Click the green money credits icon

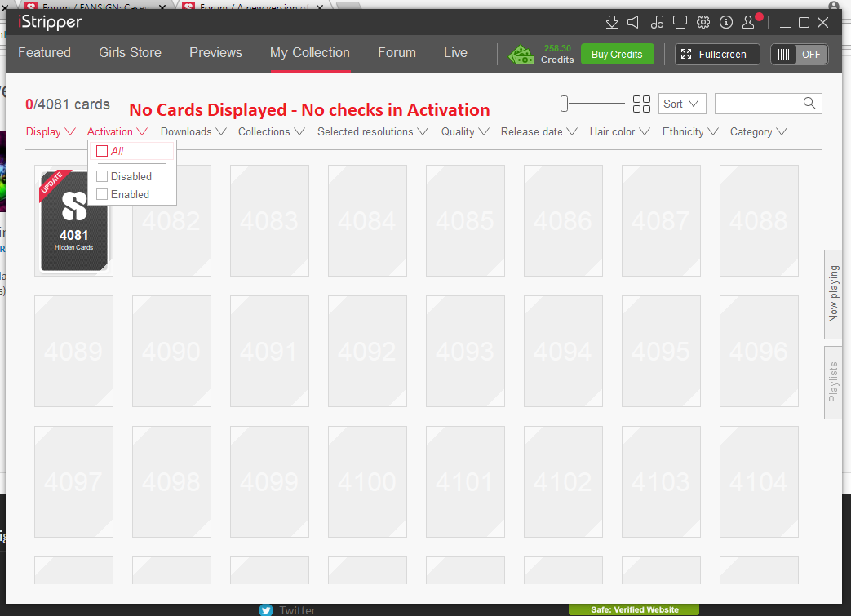521,55
